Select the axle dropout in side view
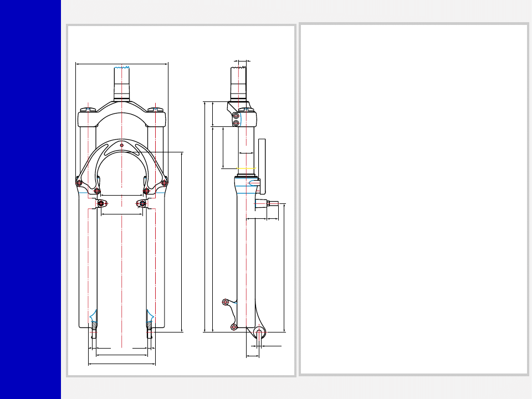The width and height of the screenshot is (532, 399). coord(259,332)
